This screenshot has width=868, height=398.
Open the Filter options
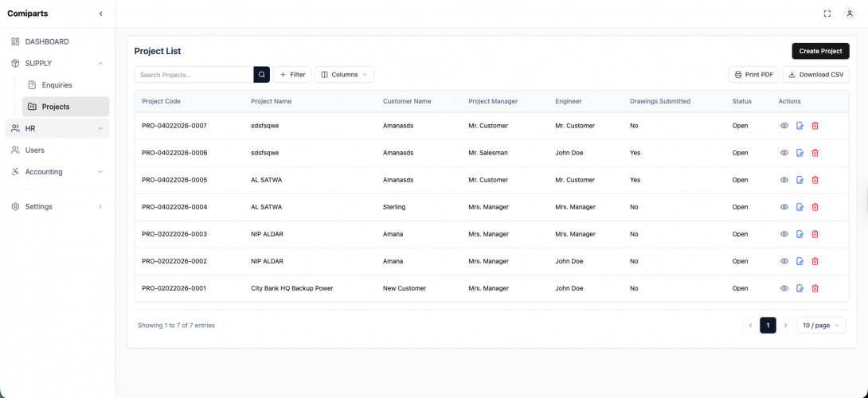point(292,75)
